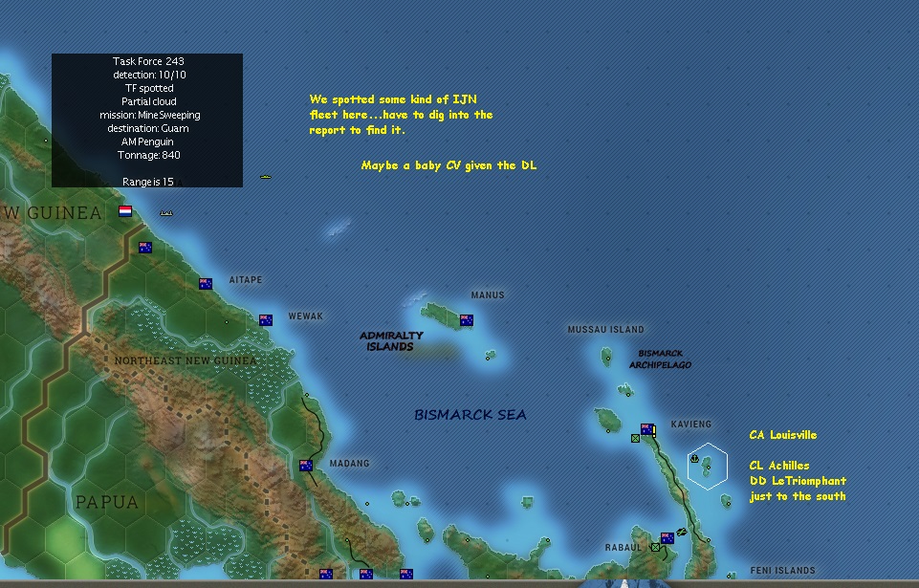Click 'mission: MineSweeping' tooltip line
The image size is (919, 588).
[x=149, y=115]
